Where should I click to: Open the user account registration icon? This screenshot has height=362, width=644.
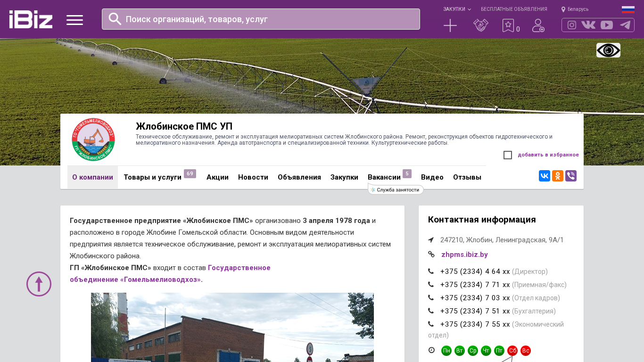538,25
